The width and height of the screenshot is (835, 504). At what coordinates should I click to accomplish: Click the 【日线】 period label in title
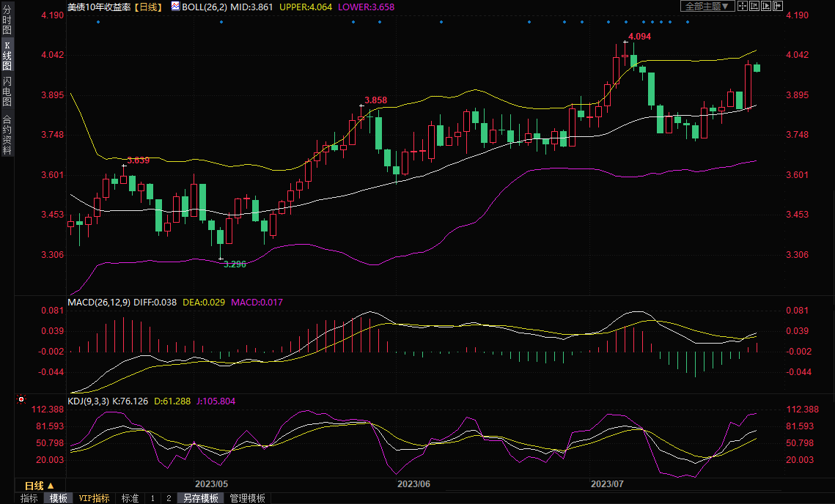pos(151,6)
